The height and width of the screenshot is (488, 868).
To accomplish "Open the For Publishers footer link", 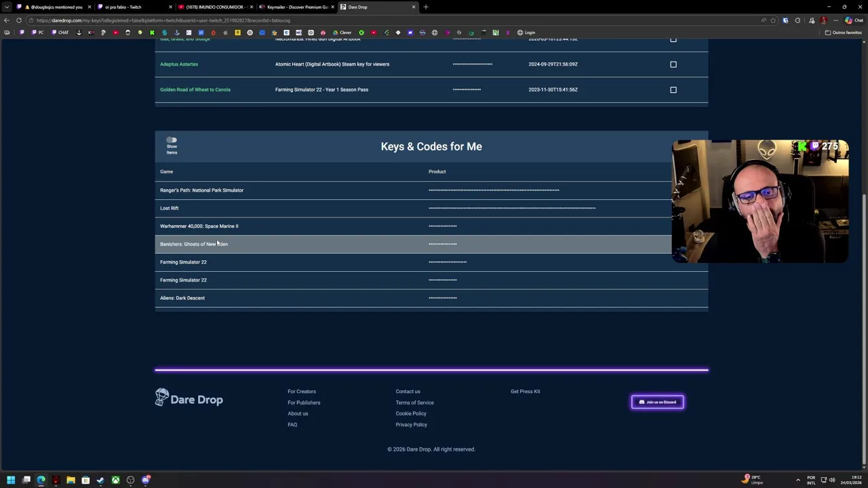I will (x=304, y=403).
